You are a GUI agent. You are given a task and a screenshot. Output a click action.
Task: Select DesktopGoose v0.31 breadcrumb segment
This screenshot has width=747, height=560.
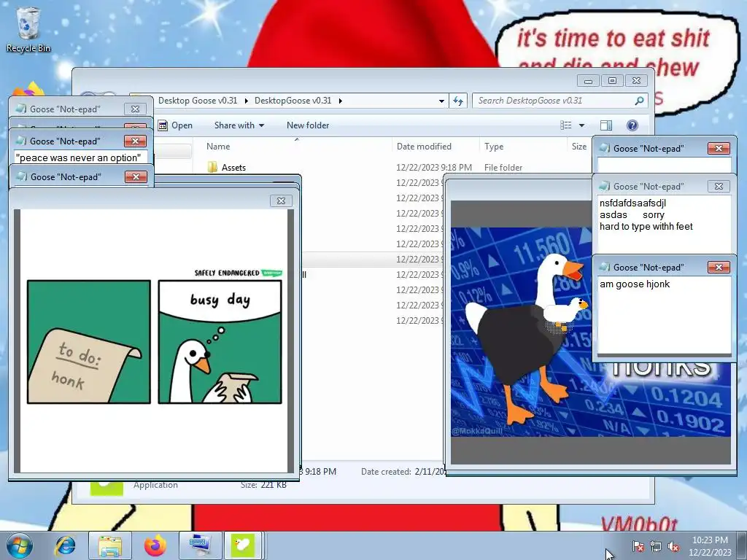pyautogui.click(x=293, y=101)
